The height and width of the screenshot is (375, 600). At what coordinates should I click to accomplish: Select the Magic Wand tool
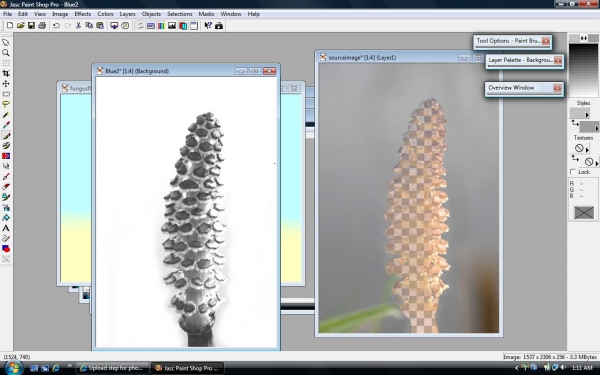(x=6, y=114)
